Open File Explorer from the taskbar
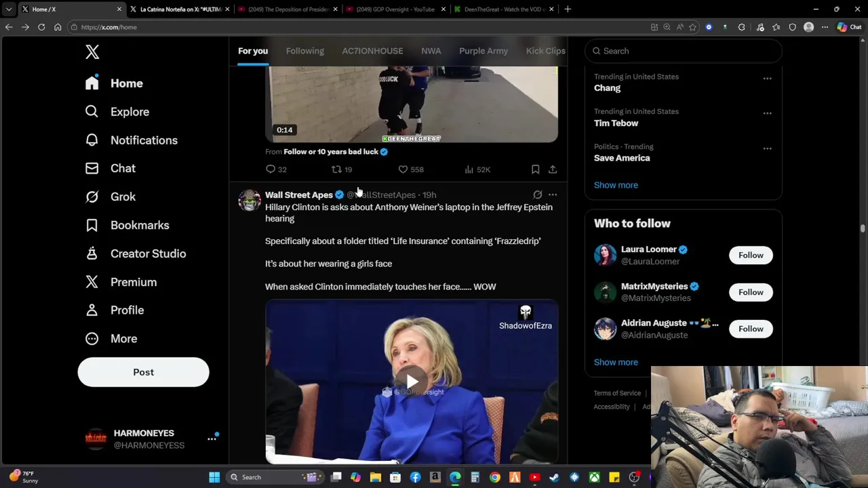The width and height of the screenshot is (868, 488). [376, 477]
